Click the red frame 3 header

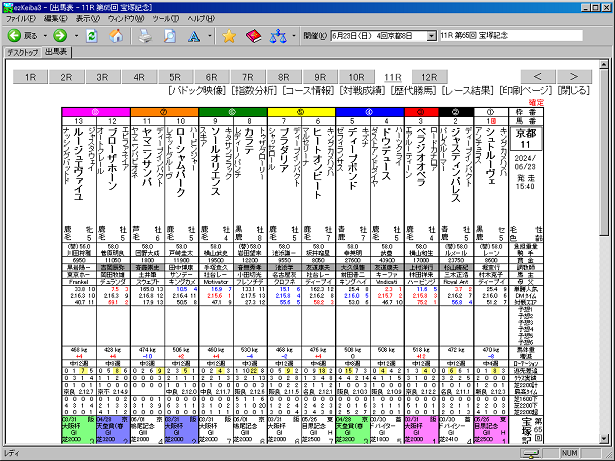click(421, 112)
